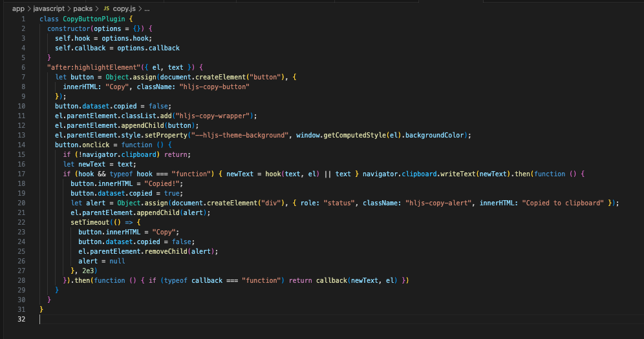Click "button.onclick" on line 14
Viewport: 644px width, 339px height.
[82, 145]
